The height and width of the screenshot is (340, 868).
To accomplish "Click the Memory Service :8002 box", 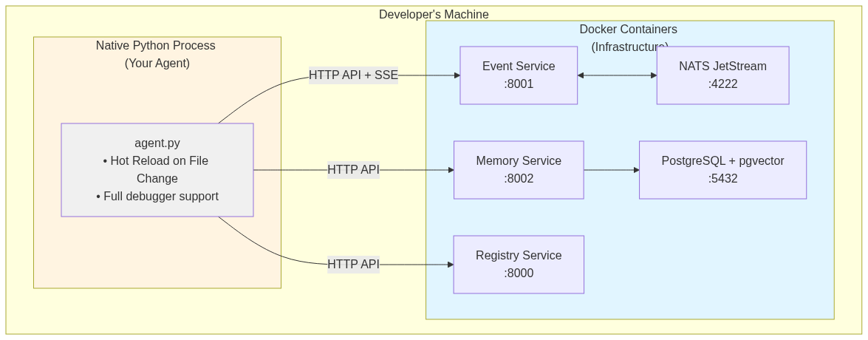I will pyautogui.click(x=519, y=170).
